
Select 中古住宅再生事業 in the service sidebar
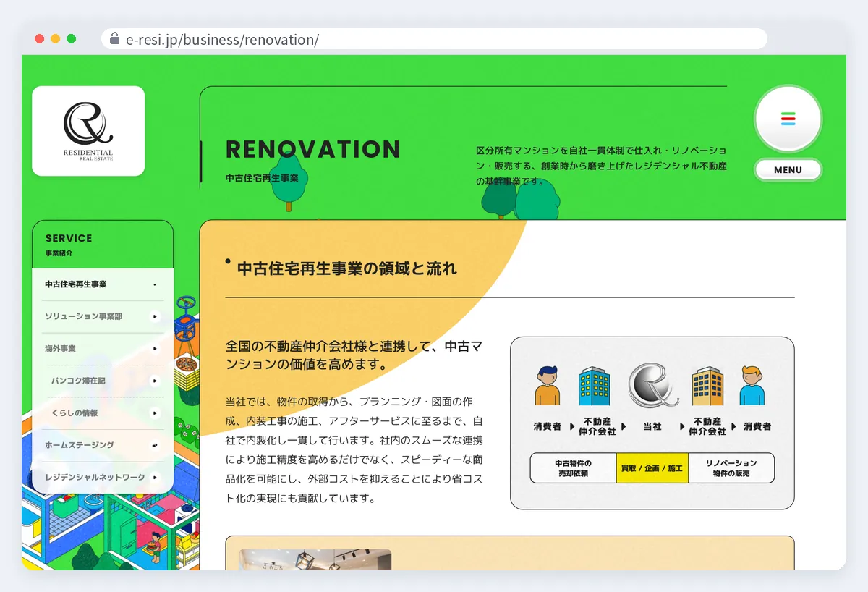point(102,284)
